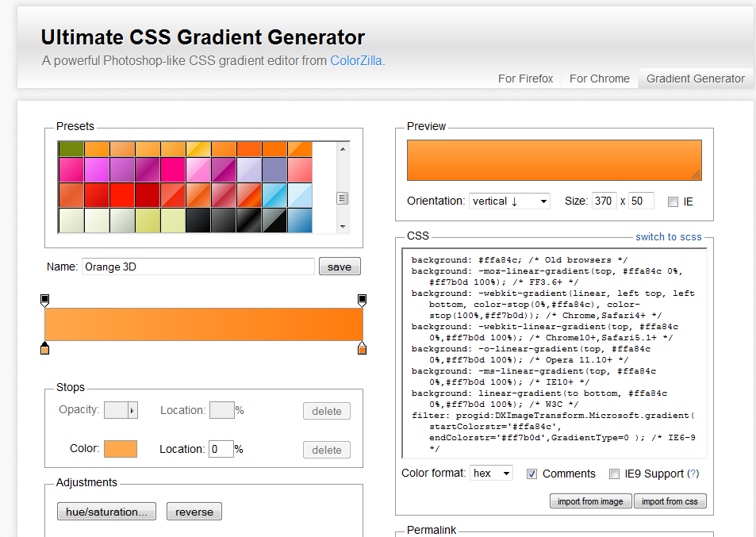Select the left opacity stop above gradient
This screenshot has height=537, width=756.
[x=44, y=300]
